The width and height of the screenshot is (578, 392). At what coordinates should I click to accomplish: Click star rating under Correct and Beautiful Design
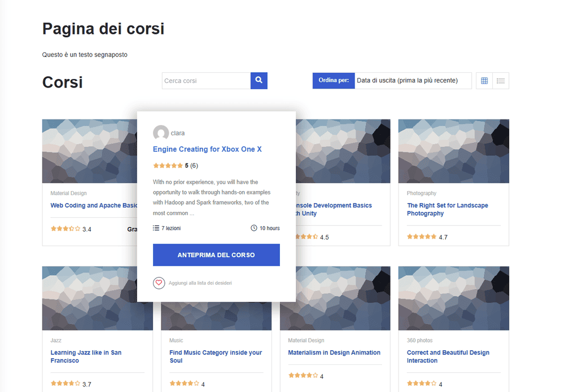pos(422,384)
